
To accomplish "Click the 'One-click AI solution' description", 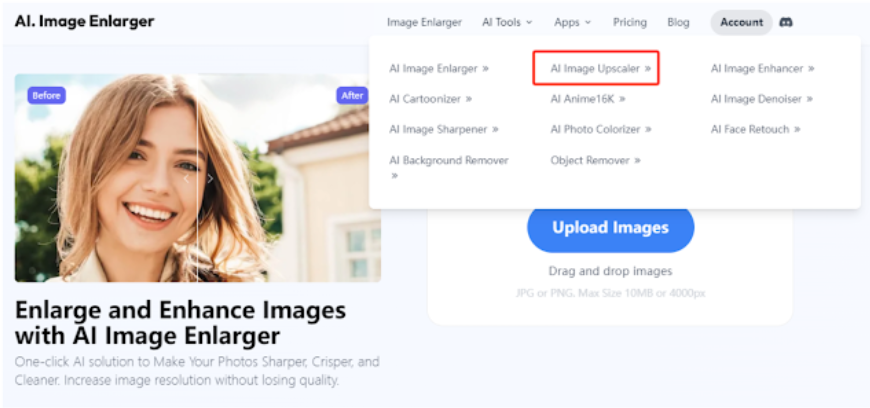I will pyautogui.click(x=197, y=371).
